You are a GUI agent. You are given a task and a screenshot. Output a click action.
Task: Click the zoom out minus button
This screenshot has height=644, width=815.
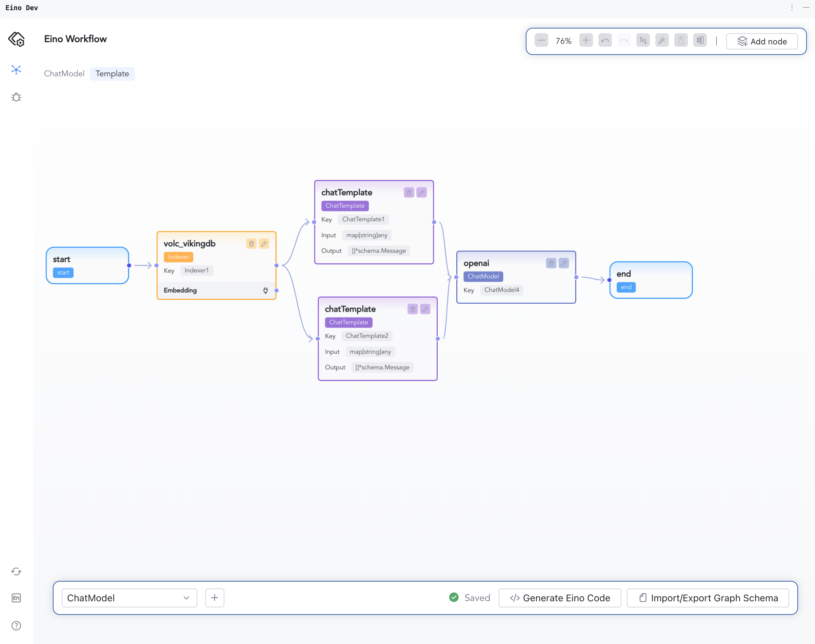541,40
